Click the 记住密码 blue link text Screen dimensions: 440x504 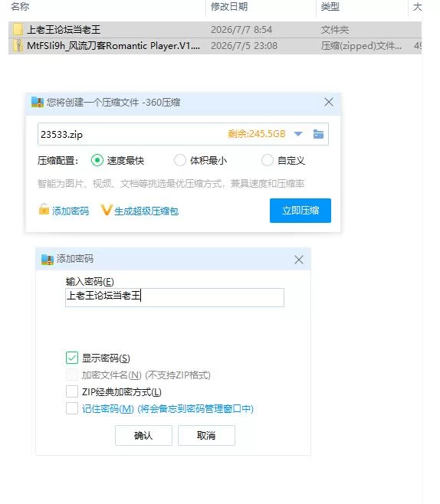pyautogui.click(x=168, y=409)
